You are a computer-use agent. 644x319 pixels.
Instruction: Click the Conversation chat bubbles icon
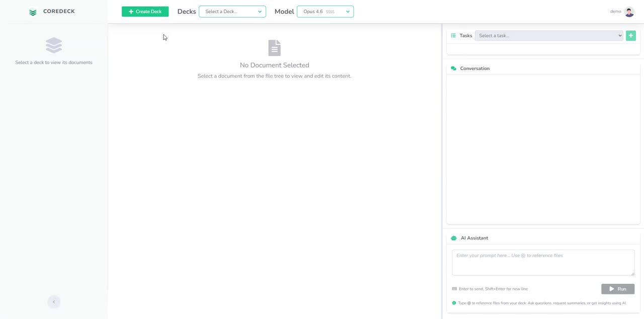click(454, 68)
